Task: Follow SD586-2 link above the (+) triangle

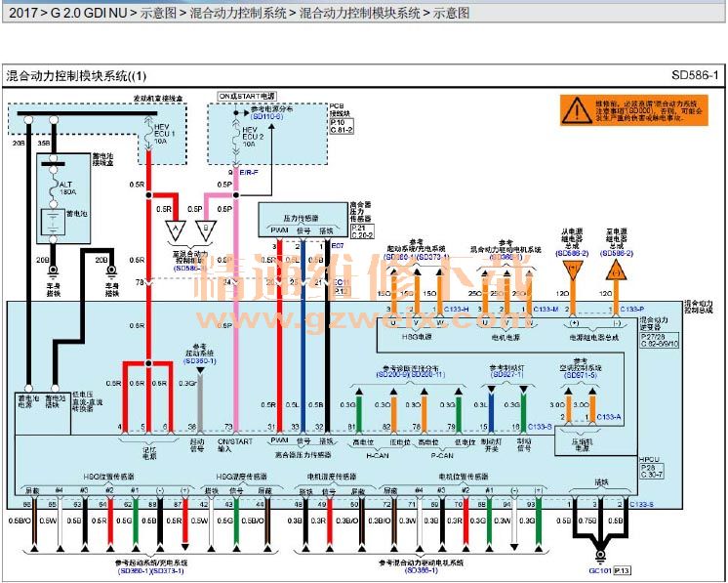Action: point(572,253)
